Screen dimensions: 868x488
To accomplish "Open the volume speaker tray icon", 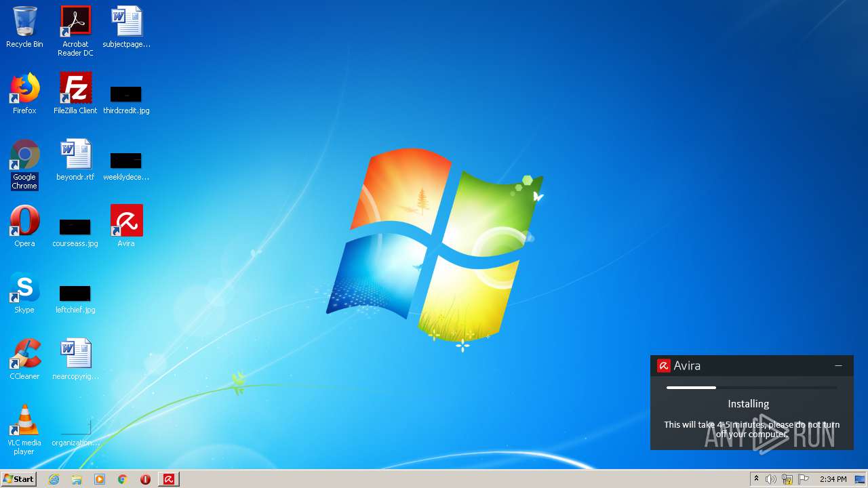I will click(771, 479).
